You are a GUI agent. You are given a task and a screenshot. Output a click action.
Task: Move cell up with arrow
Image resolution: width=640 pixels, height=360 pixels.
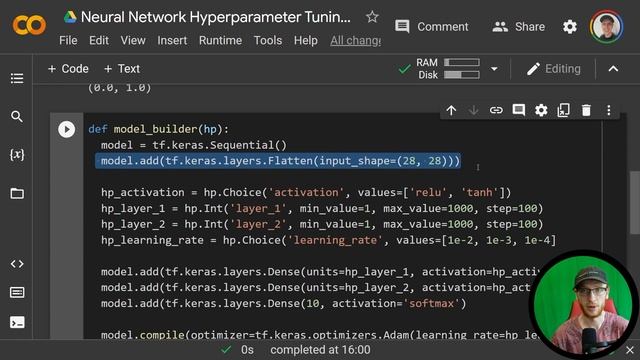451,110
